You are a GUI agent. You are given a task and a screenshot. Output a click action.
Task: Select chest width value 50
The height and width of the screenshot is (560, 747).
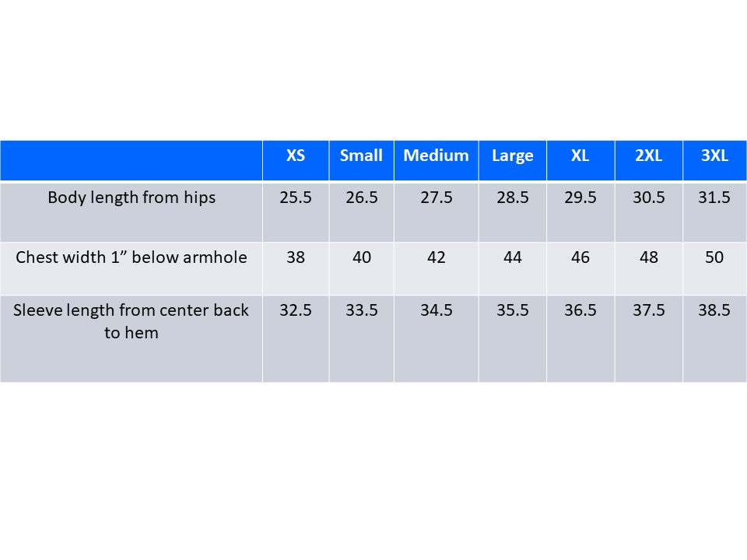pyautogui.click(x=714, y=257)
